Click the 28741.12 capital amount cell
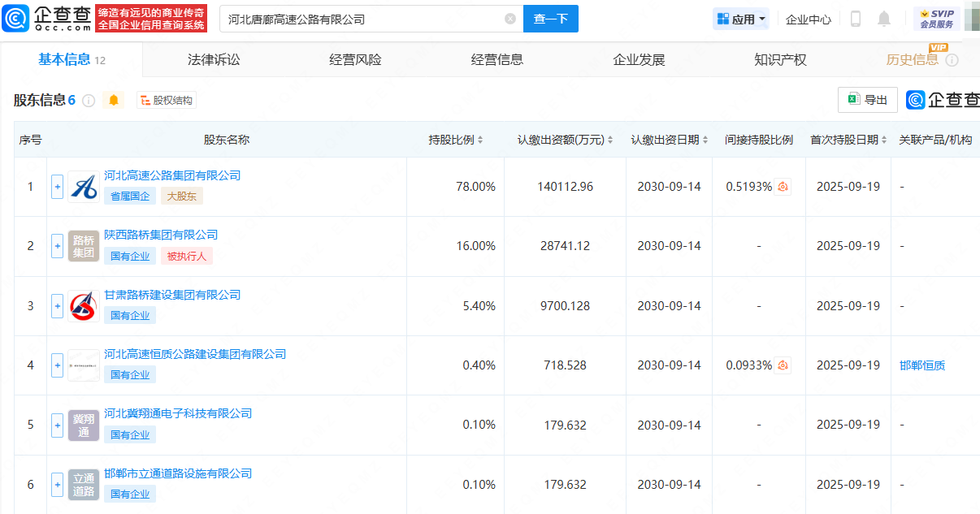The image size is (980, 514). [x=565, y=245]
